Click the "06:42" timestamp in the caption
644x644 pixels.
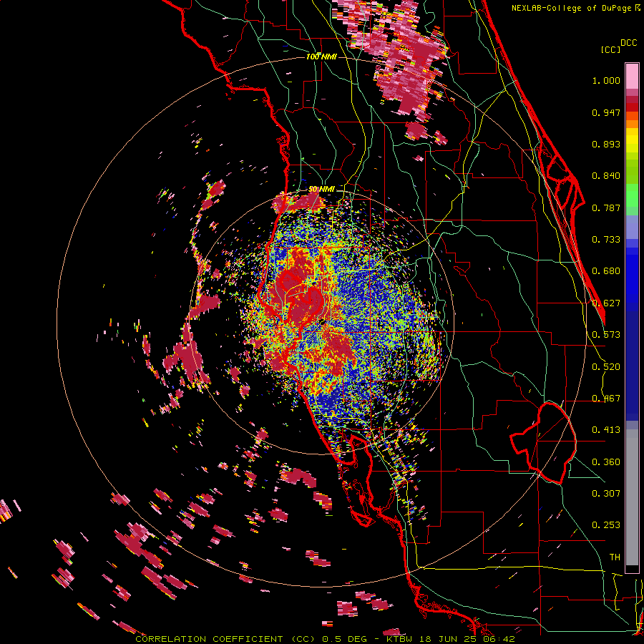[499, 639]
